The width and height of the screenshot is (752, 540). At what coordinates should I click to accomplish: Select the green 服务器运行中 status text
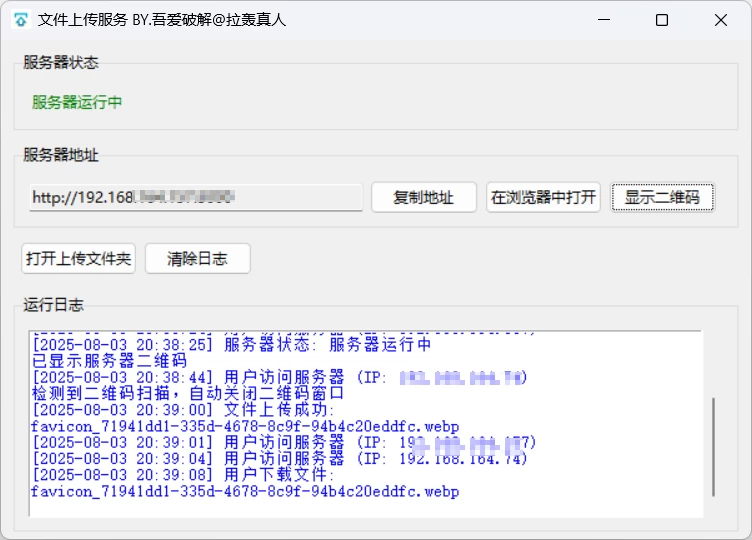(x=77, y=102)
